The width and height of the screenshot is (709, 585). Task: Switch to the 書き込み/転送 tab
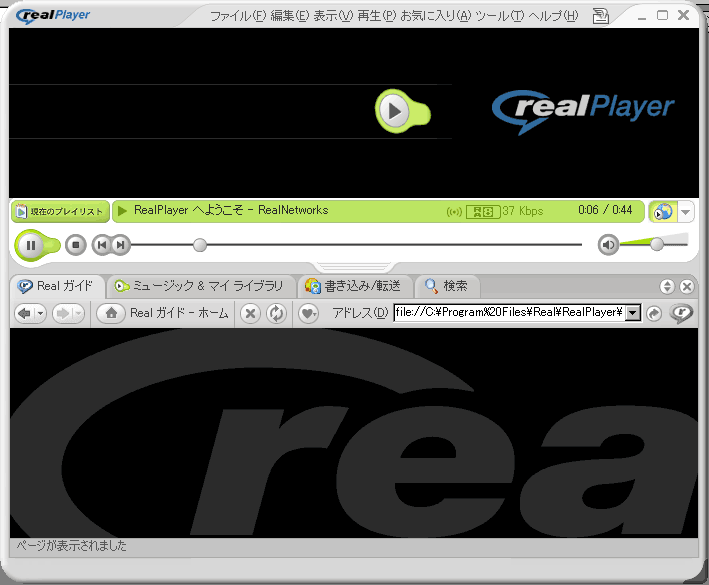point(353,286)
